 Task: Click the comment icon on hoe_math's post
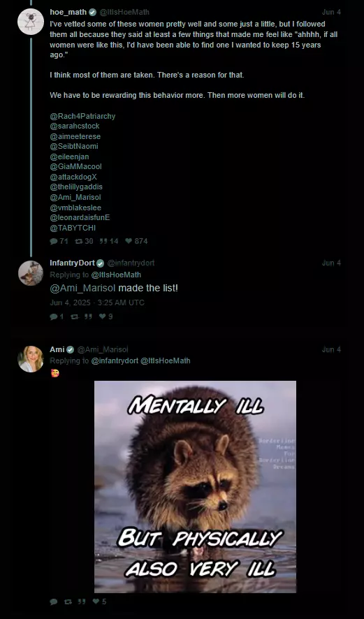pyautogui.click(x=54, y=241)
